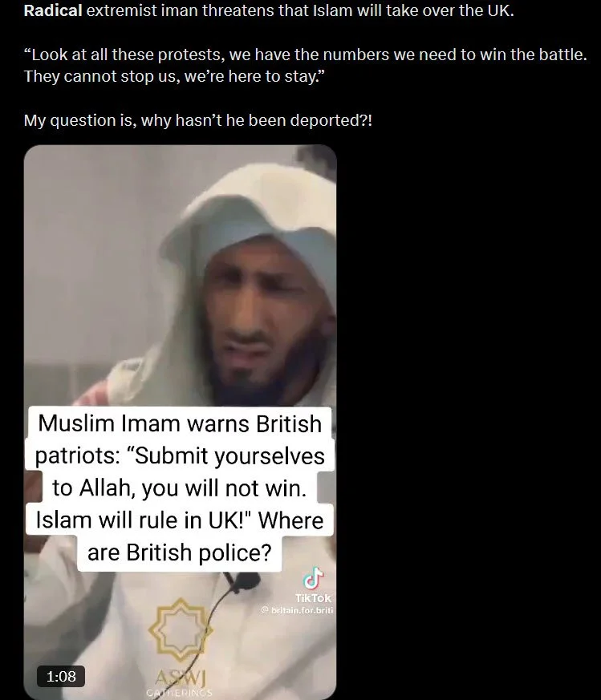Click the bold word Radical
The height and width of the screenshot is (700, 601).
53,10
